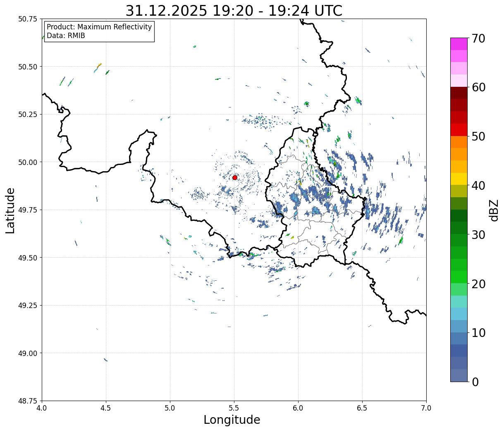
Task: Click the yellow colorbar swatch above 40
Action: (459, 179)
